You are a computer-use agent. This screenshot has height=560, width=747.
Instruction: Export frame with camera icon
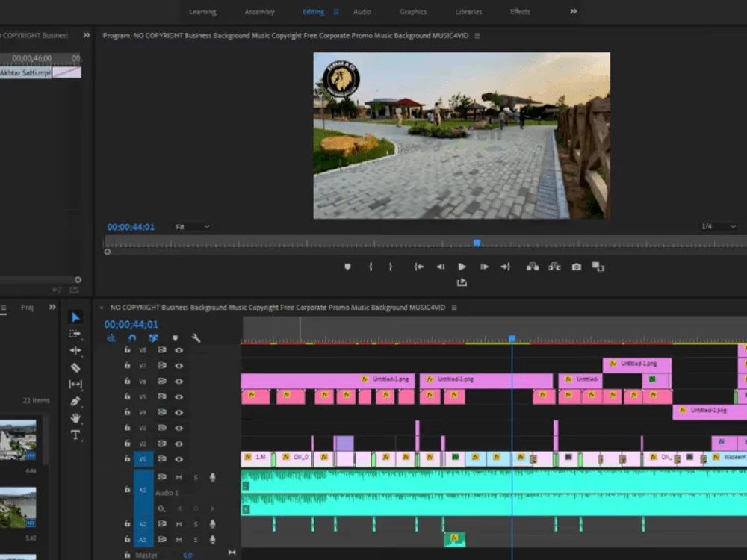click(577, 267)
